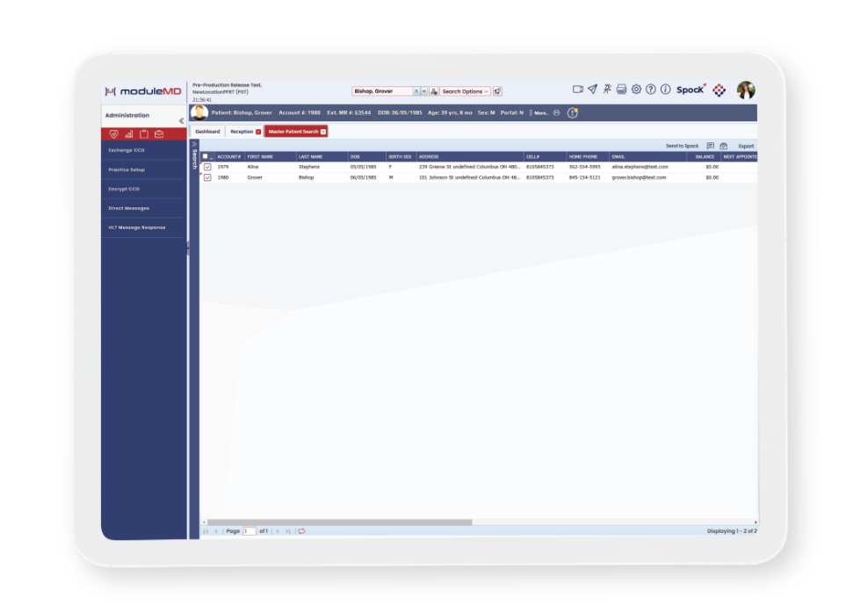Launch Spock from the top toolbar
868x612 pixels.
690,90
